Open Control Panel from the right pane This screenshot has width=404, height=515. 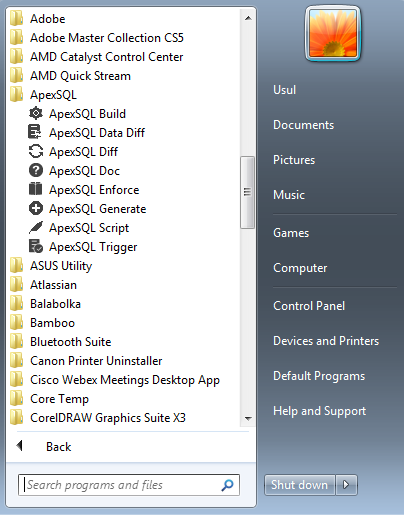(x=309, y=306)
